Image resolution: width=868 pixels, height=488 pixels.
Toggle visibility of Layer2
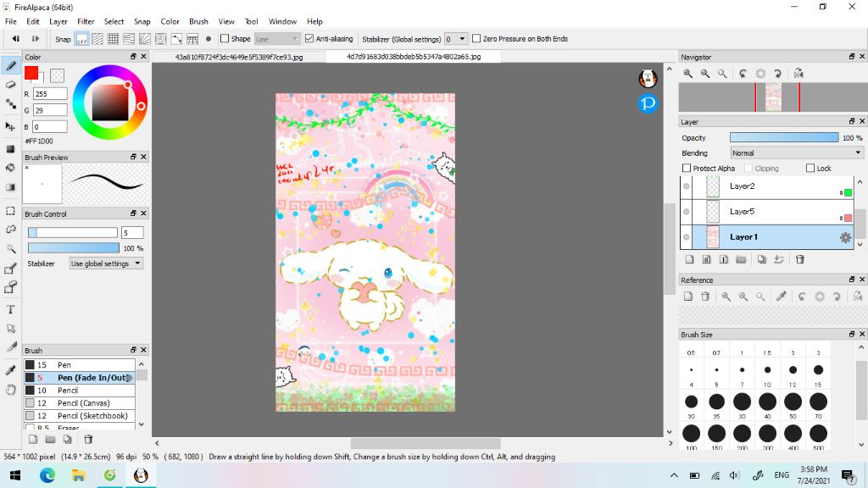pos(687,186)
